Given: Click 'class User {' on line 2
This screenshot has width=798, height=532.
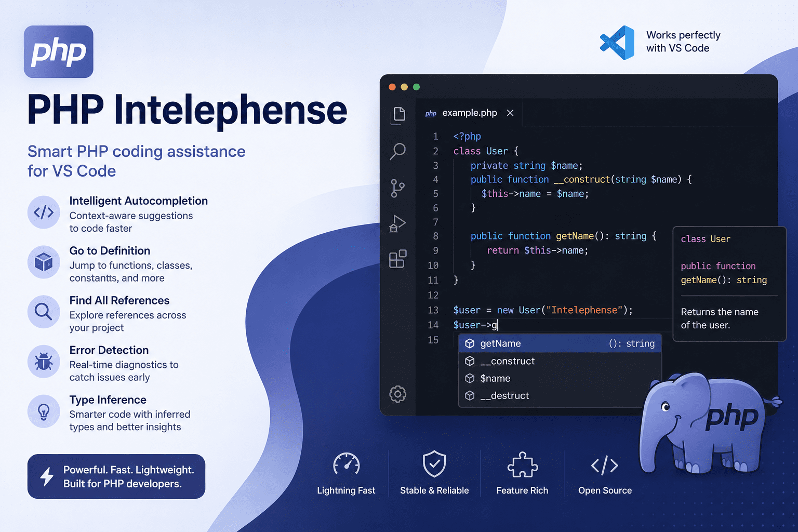Looking at the screenshot, I should point(486,151).
